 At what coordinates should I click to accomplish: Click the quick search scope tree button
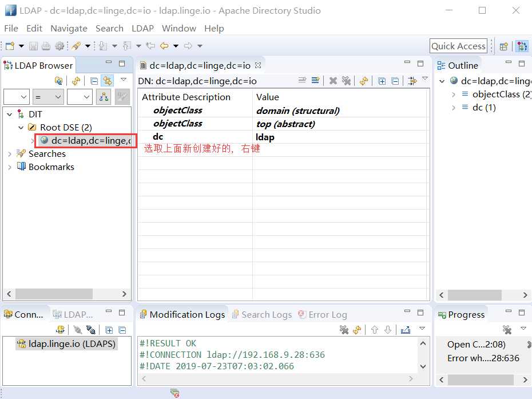pos(104,97)
